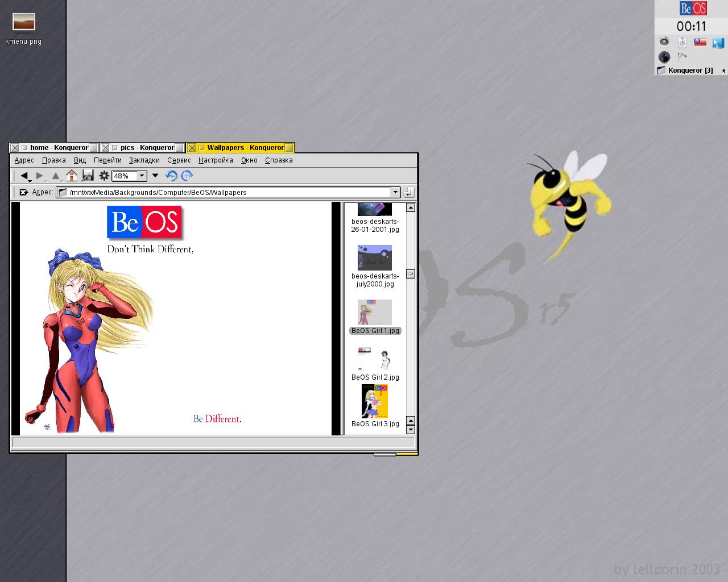Zoom the Wallpapers window with yellow tab button

tap(289, 148)
